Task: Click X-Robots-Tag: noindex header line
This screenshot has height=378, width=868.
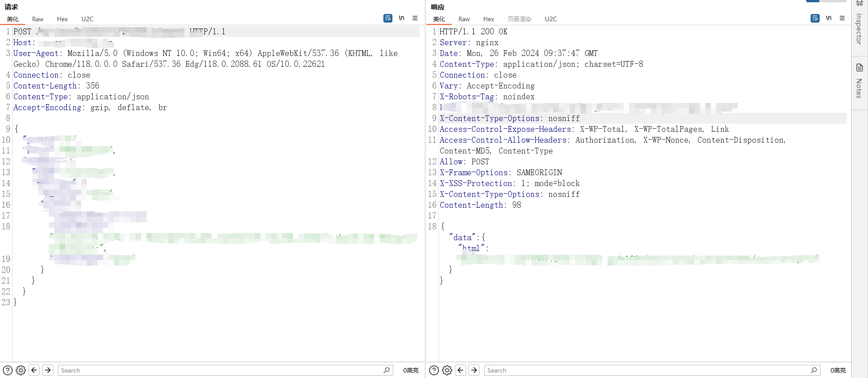Action: (487, 97)
